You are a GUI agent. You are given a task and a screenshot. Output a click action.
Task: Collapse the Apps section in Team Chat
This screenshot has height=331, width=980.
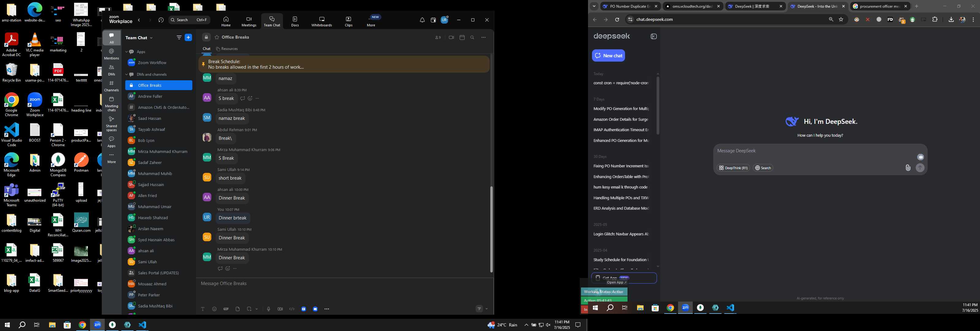(x=127, y=52)
